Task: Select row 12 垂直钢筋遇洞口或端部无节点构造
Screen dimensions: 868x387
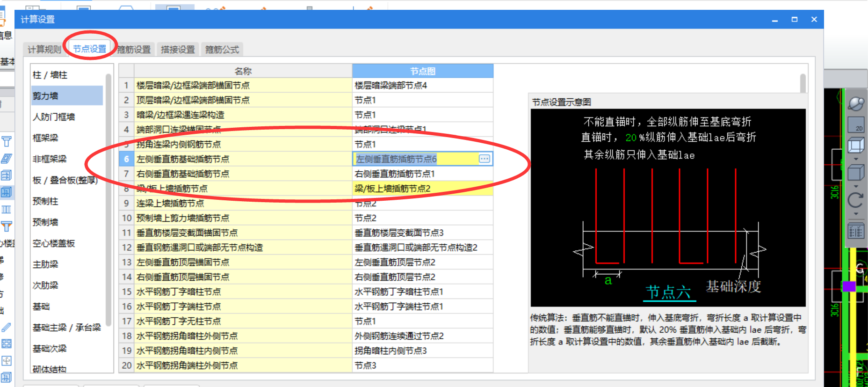Action: [243, 248]
